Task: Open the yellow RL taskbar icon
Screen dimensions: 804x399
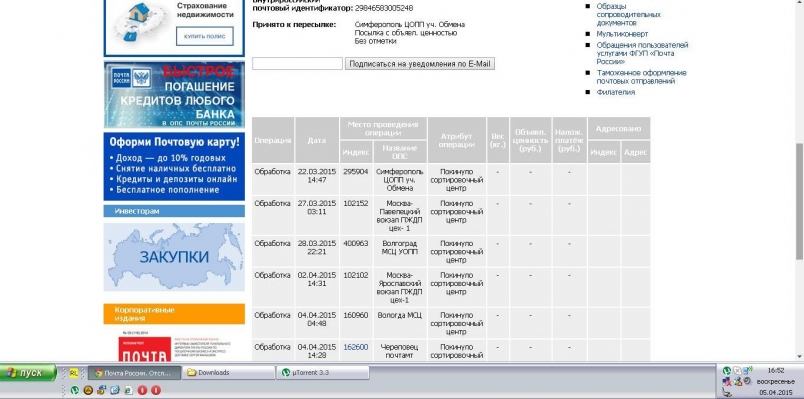Action: (74, 373)
